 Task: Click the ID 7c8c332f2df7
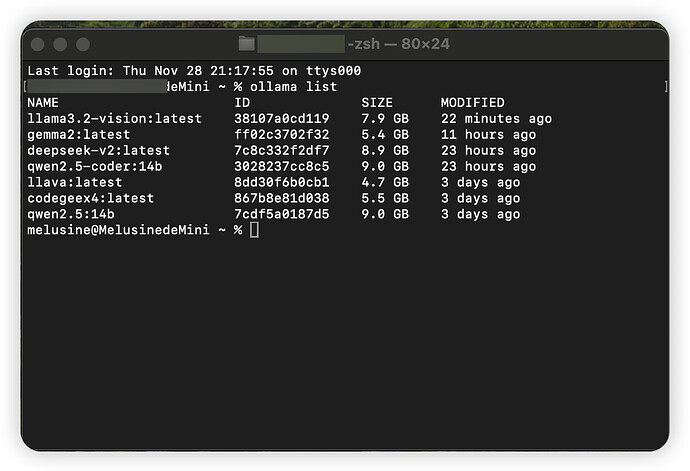coord(282,150)
